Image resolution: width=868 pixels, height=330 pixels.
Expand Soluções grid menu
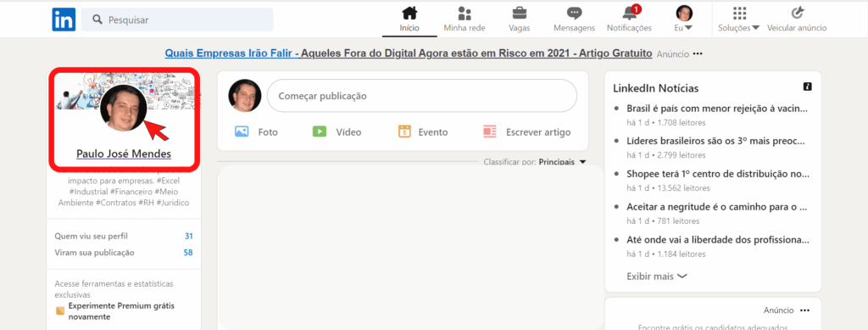point(738,19)
